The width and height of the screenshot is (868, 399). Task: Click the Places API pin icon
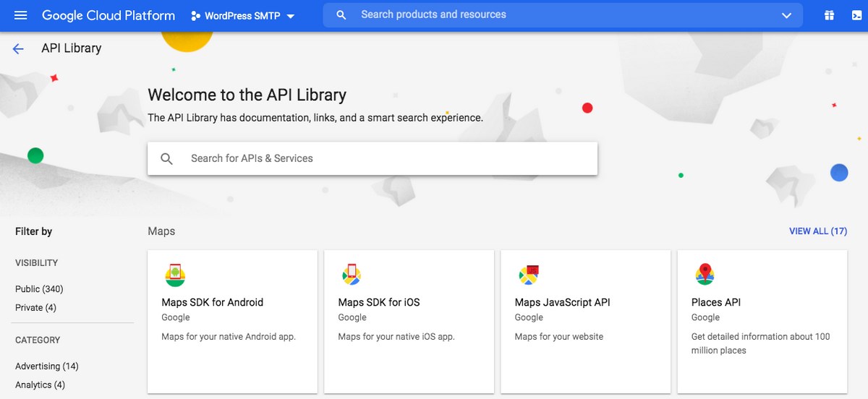705,275
